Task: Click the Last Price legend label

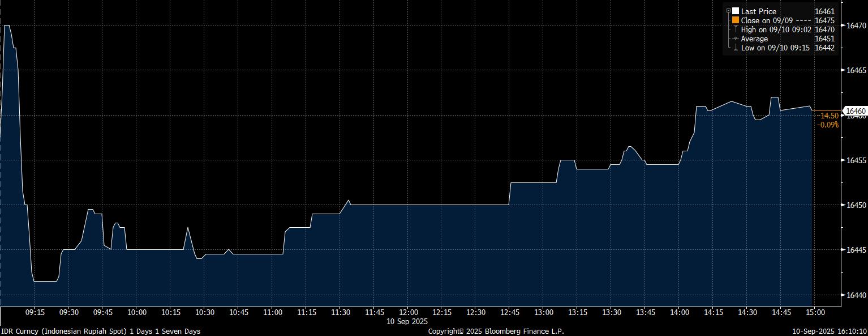Action: point(758,11)
